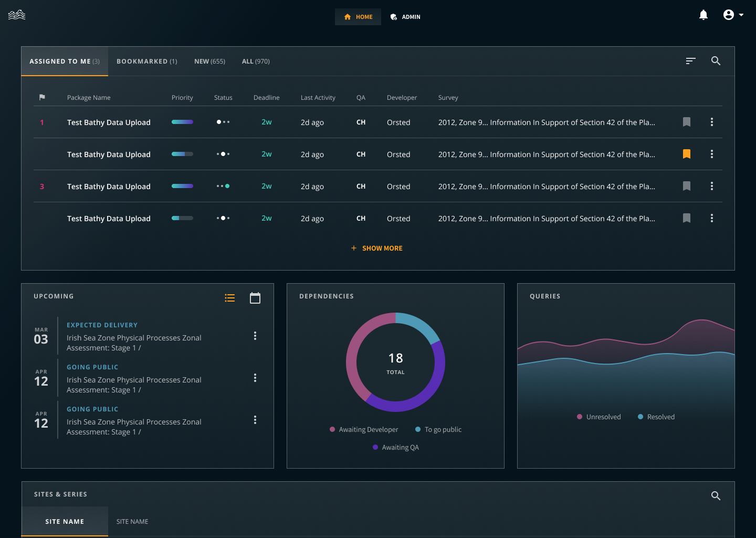The image size is (756, 538).
Task: Click the wave logo icon
Action: [x=17, y=15]
